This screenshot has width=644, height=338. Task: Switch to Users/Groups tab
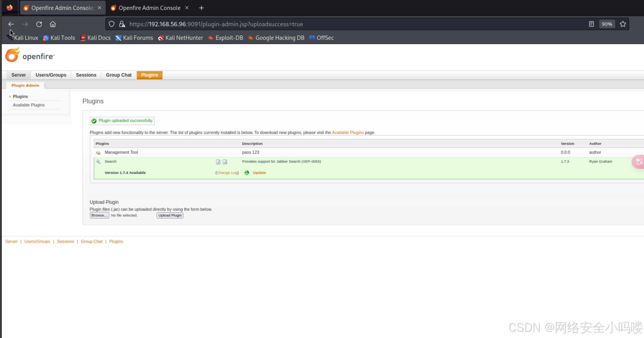click(51, 75)
